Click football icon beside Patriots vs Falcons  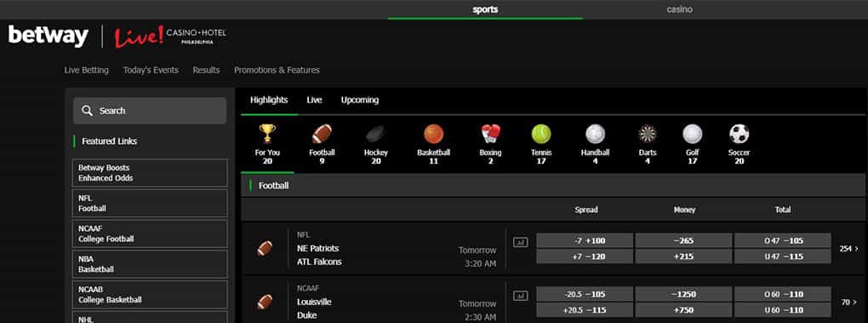click(x=265, y=248)
